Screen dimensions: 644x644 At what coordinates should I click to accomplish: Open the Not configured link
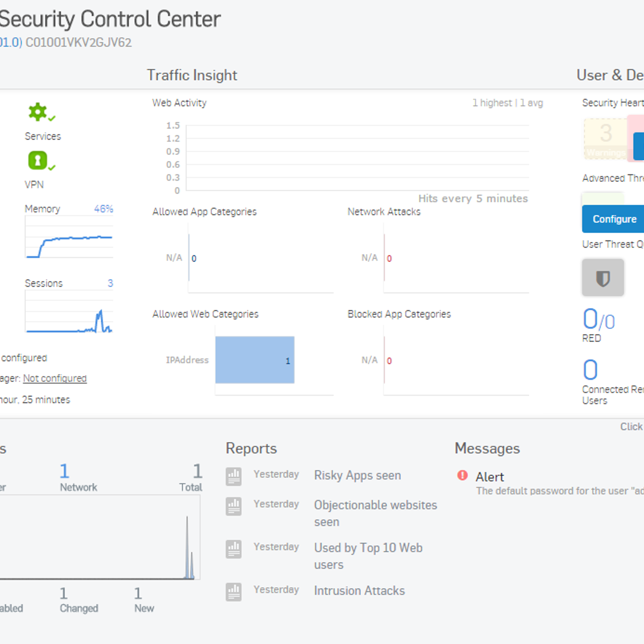click(x=55, y=378)
